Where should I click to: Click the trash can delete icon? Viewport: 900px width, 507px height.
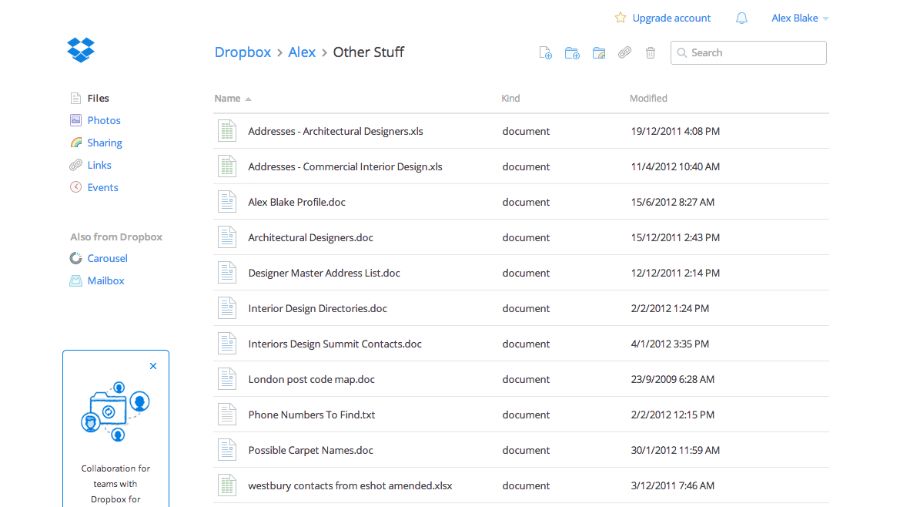651,53
